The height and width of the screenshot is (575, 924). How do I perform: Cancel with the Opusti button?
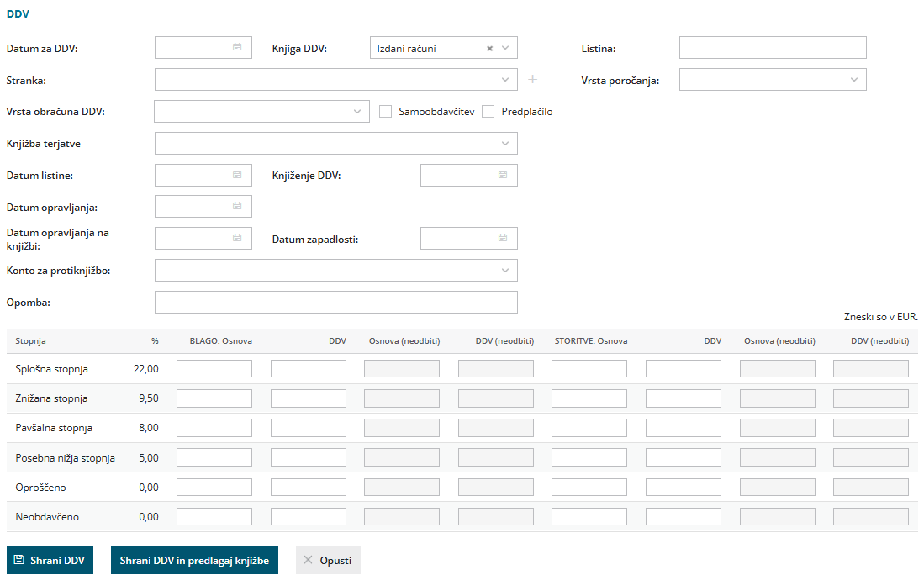pyautogui.click(x=328, y=560)
